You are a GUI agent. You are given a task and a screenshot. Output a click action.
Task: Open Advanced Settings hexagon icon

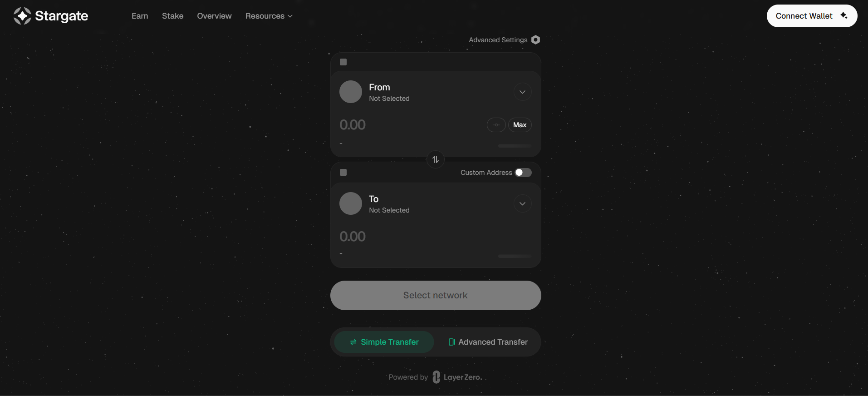coord(536,40)
